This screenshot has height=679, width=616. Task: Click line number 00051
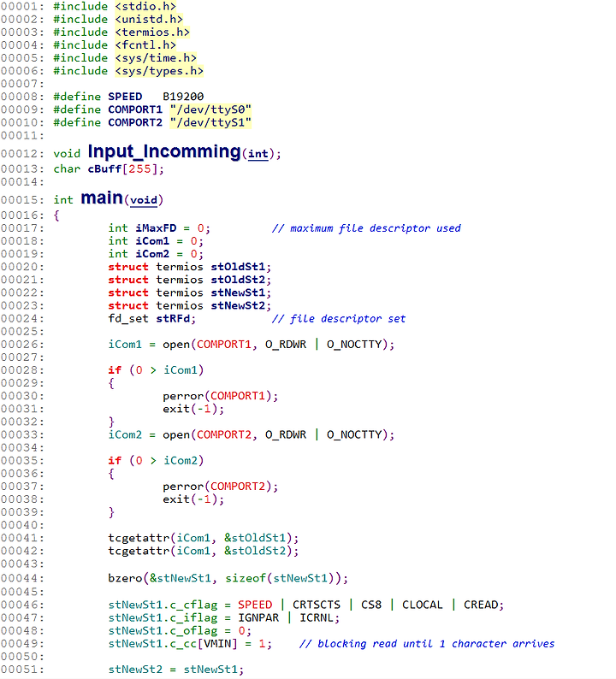pyautogui.click(x=22, y=670)
